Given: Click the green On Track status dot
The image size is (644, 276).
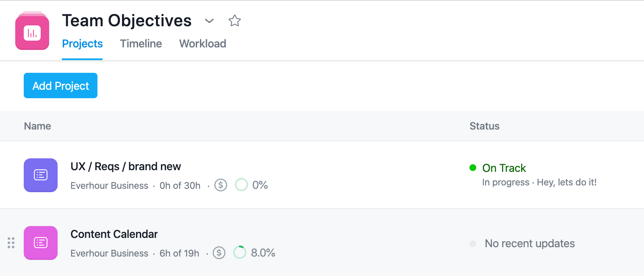Looking at the screenshot, I should tap(473, 168).
